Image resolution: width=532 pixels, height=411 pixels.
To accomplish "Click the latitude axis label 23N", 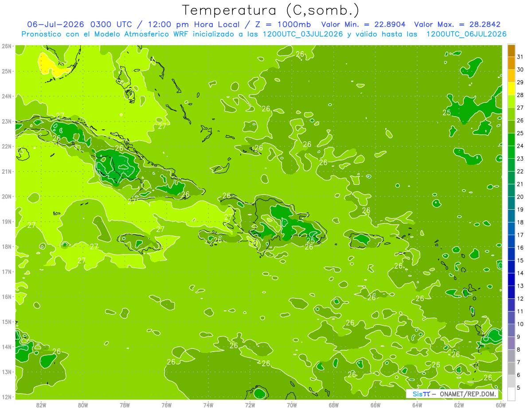I will [7, 121].
